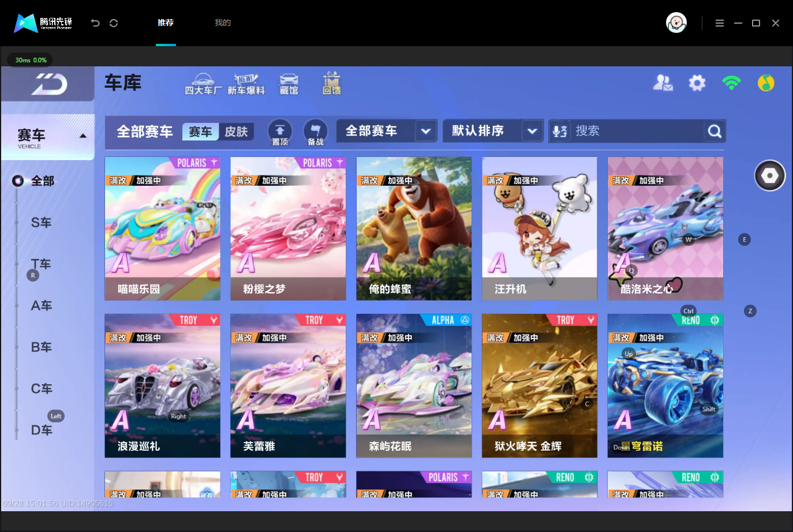Select the 喵喵乐园 car card
The height and width of the screenshot is (532, 793).
click(162, 228)
